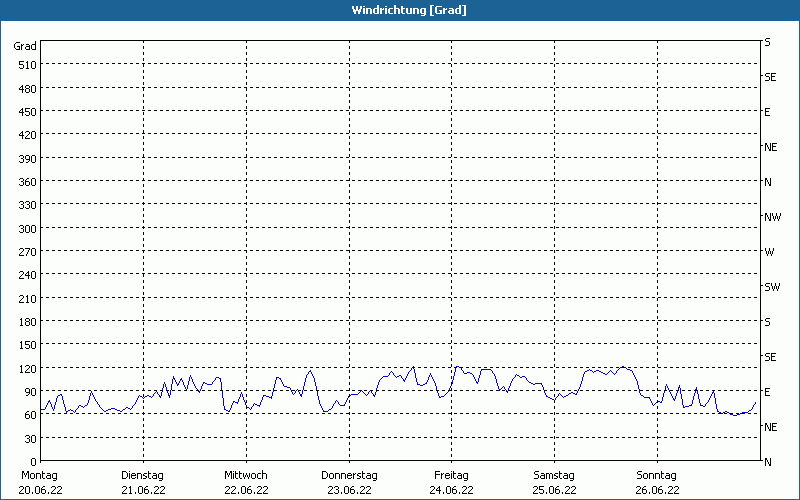
Task: Click the 60 value on the left axis
Action: click(31, 415)
